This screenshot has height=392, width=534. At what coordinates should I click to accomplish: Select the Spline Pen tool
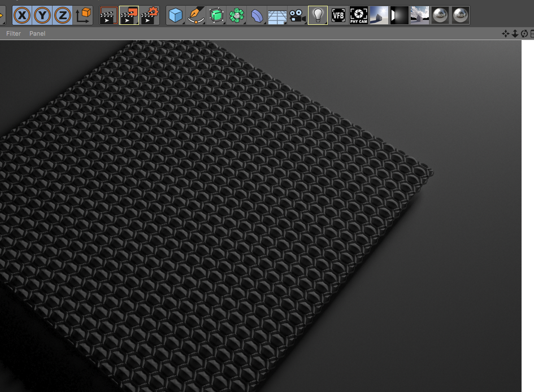pyautogui.click(x=196, y=15)
